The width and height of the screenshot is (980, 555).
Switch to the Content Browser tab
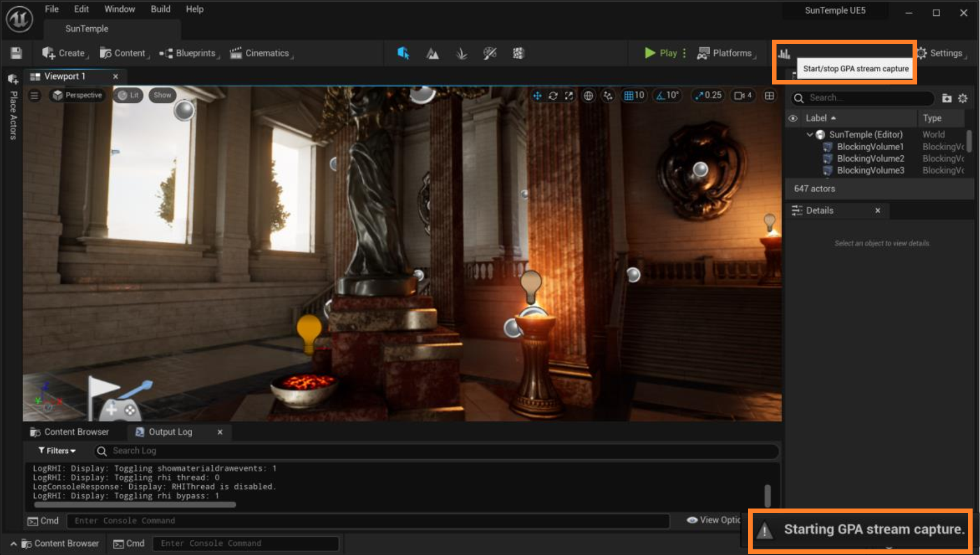pos(70,432)
